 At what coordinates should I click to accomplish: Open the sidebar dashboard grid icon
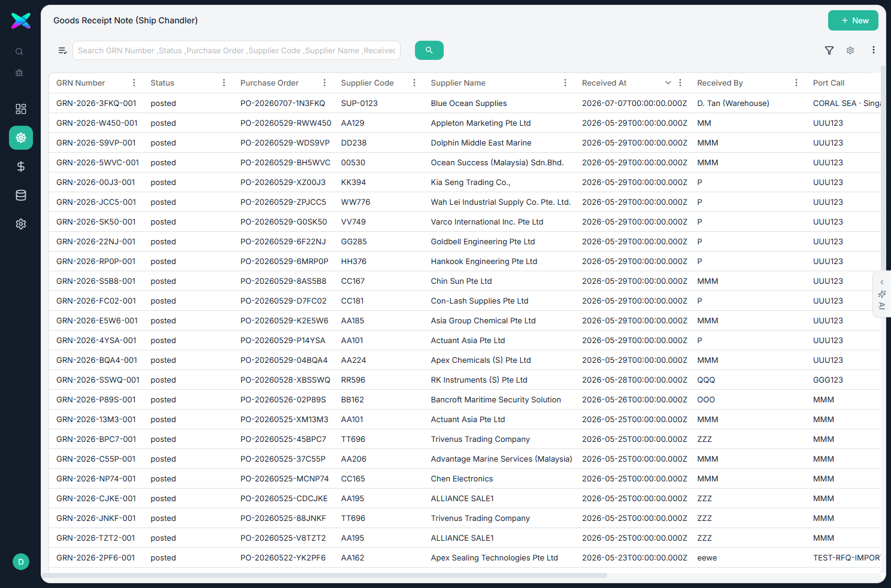click(21, 109)
